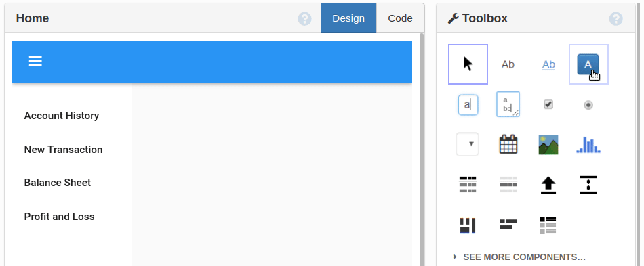Select the FileLoader upload arrow component

click(x=548, y=185)
